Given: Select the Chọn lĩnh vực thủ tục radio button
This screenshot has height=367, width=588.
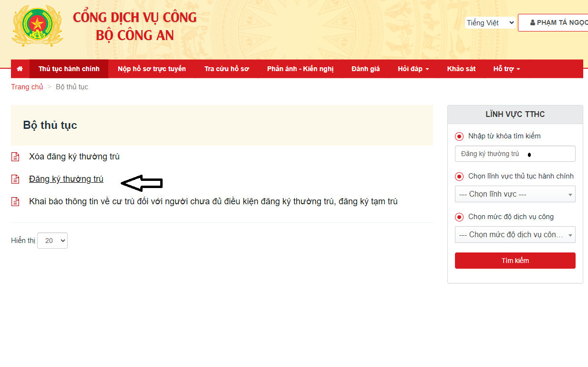Looking at the screenshot, I should point(459,177).
